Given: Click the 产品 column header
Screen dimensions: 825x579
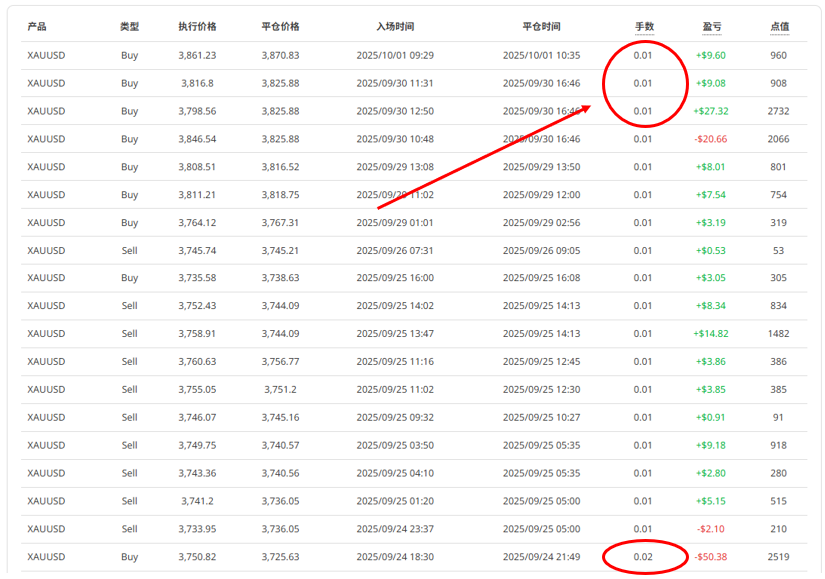Looking at the screenshot, I should 37,27.
